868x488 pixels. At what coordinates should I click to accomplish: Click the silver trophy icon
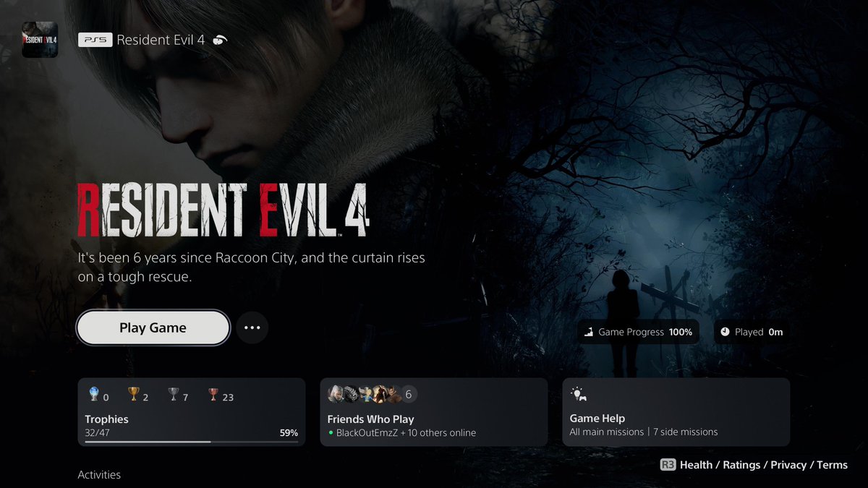174,394
